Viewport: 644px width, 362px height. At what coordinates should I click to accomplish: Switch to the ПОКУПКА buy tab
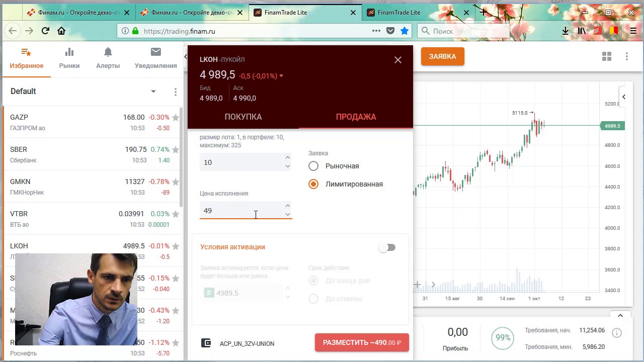coord(243,117)
